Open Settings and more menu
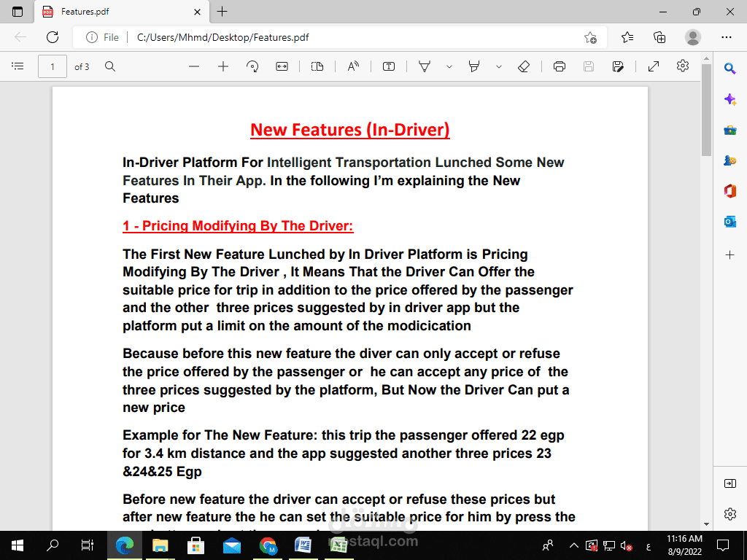The image size is (747, 560). (727, 37)
